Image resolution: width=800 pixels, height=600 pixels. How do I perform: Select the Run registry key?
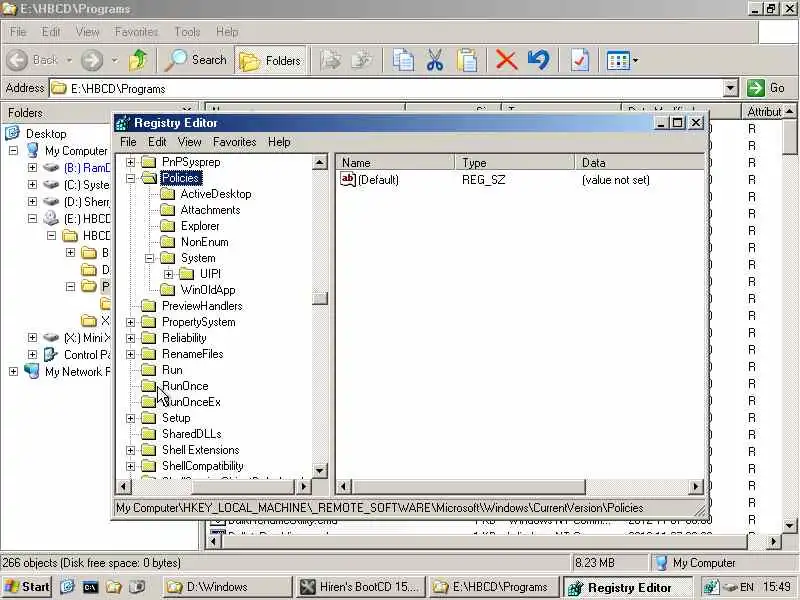pos(172,370)
